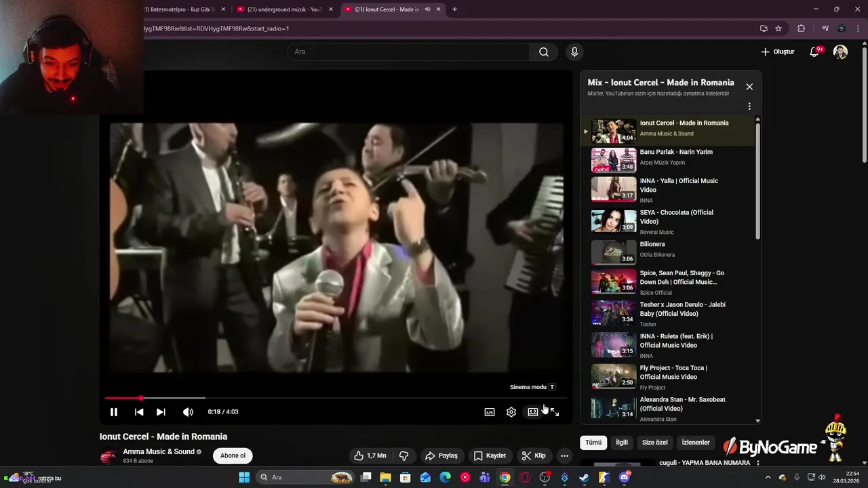The width and height of the screenshot is (868, 488).
Task: Open Chrome media controls music-note icon
Action: click(x=825, y=28)
